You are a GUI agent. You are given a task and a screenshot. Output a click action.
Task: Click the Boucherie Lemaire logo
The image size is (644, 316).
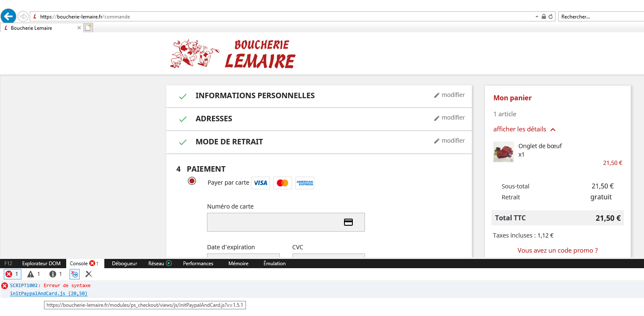tap(233, 54)
